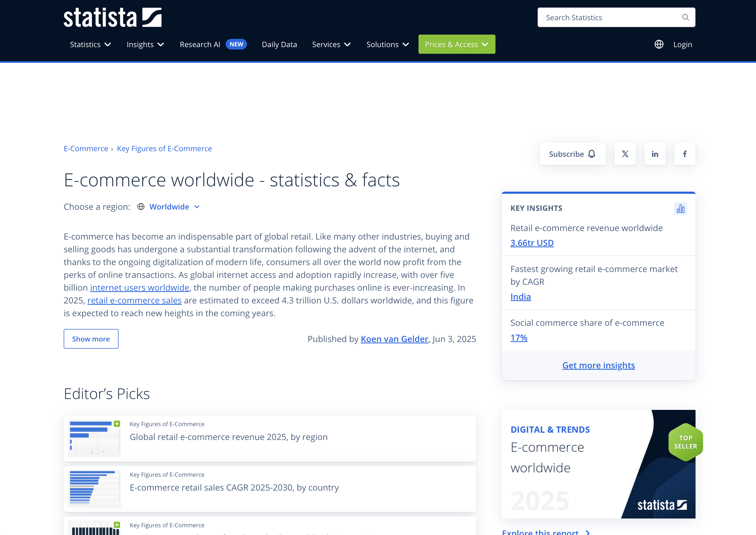The width and height of the screenshot is (756, 535).
Task: Expand the Statistics menu
Action: click(x=90, y=44)
